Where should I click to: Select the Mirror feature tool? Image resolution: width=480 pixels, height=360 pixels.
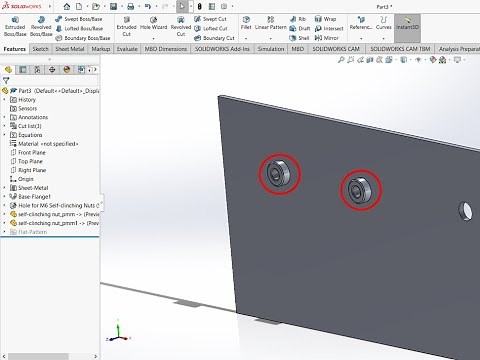tap(326, 38)
